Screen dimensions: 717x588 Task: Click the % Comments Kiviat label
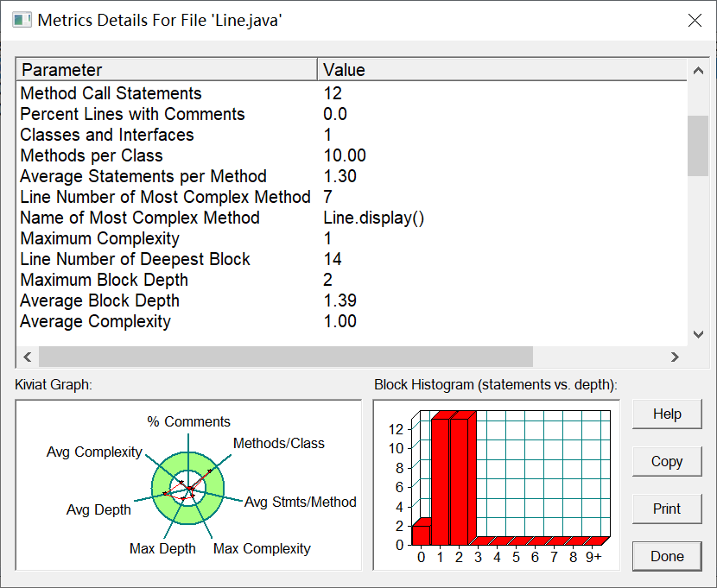click(x=188, y=421)
